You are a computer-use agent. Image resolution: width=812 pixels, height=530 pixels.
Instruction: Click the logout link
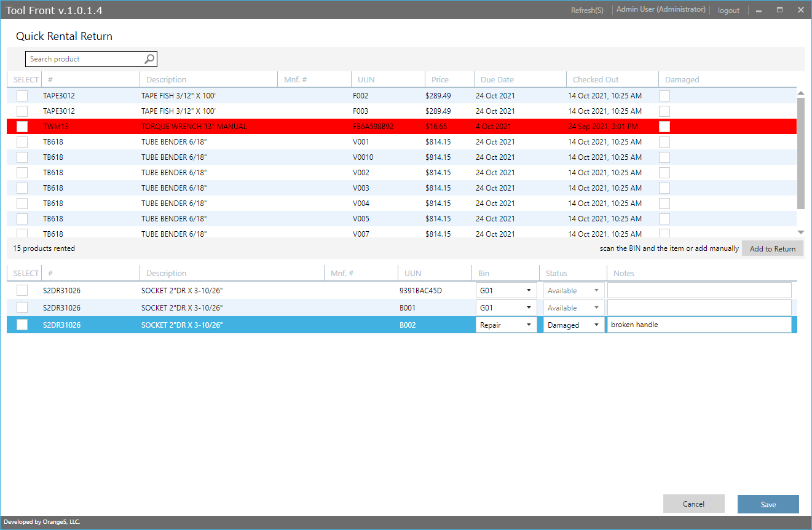tap(728, 10)
